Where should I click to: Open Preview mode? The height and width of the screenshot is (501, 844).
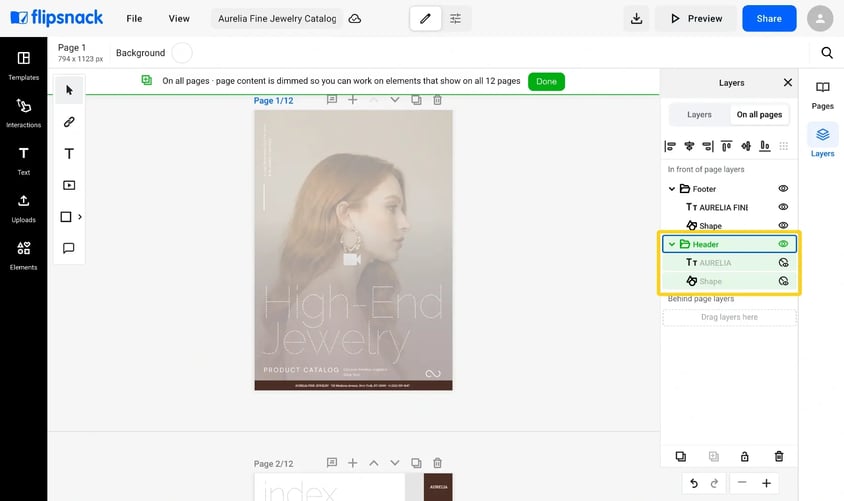click(x=696, y=19)
